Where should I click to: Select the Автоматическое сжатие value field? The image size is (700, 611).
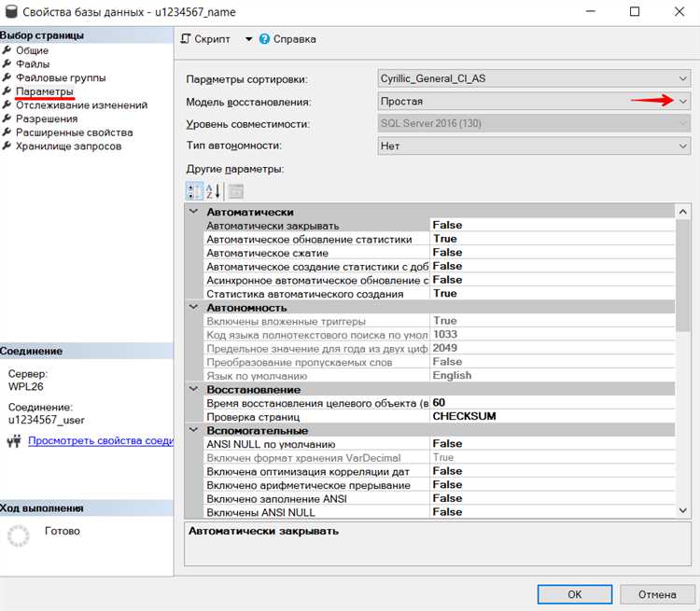551,252
